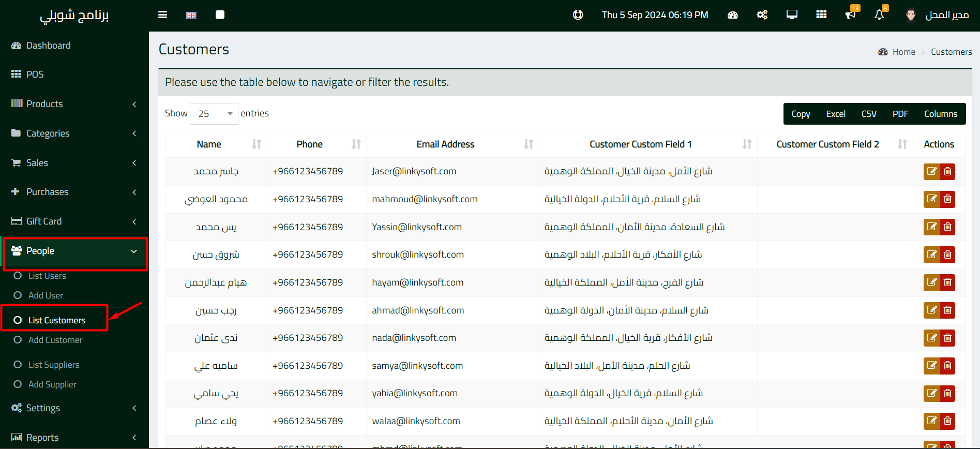Screen dimensions: 980x449
Task: Edit customer Jaser@linkysoft.com
Action: pyautogui.click(x=932, y=171)
